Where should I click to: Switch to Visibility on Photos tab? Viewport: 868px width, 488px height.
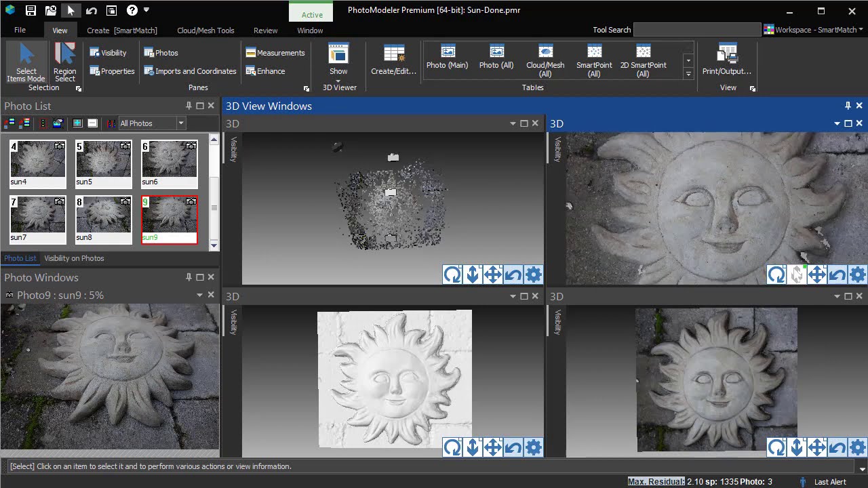(74, 258)
